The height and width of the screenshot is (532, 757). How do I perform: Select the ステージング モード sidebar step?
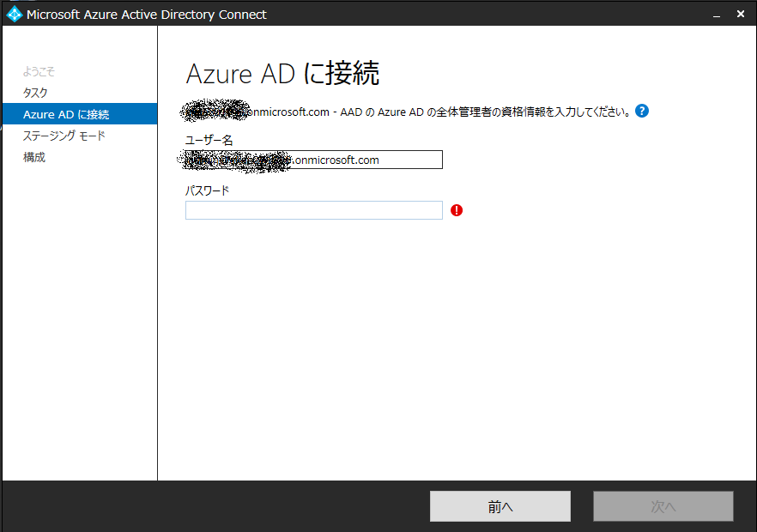tap(64, 136)
